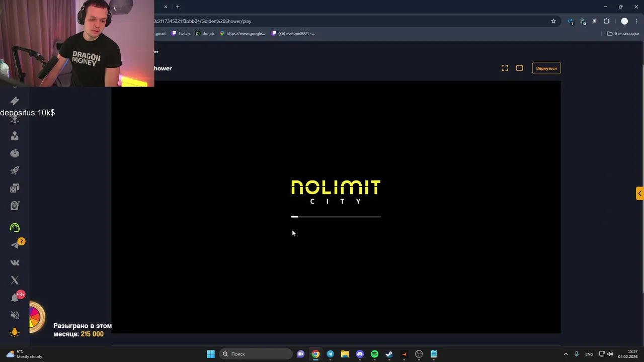Open the (36) evelone2004 bookmark
The height and width of the screenshot is (362, 644).
(x=293, y=33)
